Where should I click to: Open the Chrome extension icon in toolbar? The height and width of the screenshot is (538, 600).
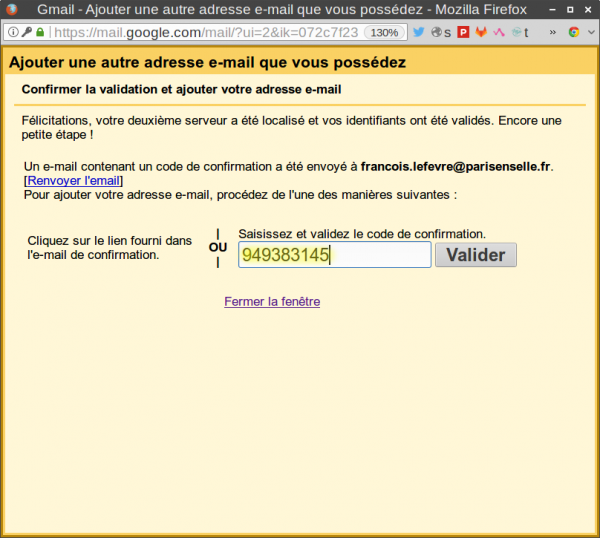[574, 32]
